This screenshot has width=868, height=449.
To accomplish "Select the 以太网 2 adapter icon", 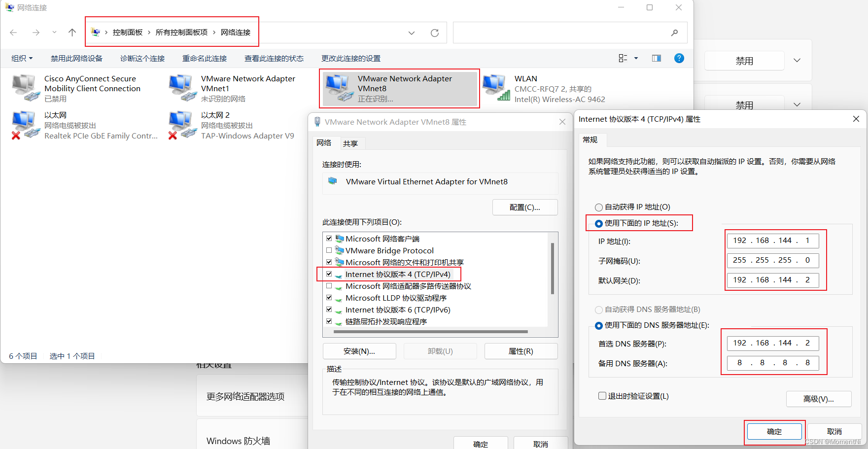I will point(182,125).
